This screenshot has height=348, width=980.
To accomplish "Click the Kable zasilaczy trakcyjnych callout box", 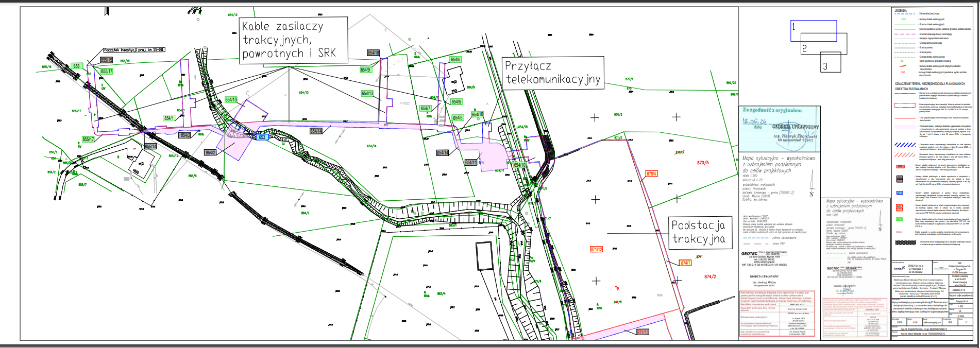I will coord(294,40).
